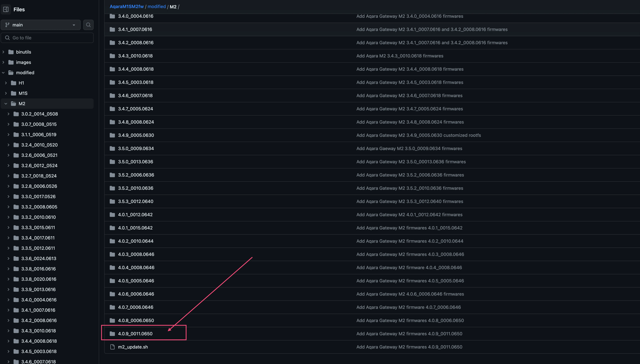Expand the images folder chevron
The image size is (640, 364).
tap(3, 62)
